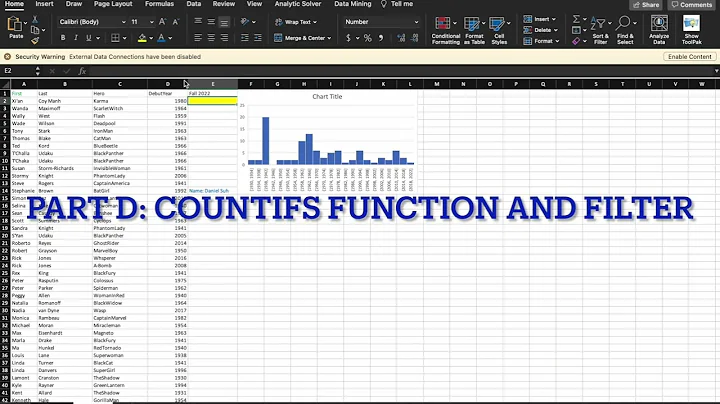Show the ToolPak
Image resolution: width=720 pixels, height=404 pixels.
(x=692, y=30)
